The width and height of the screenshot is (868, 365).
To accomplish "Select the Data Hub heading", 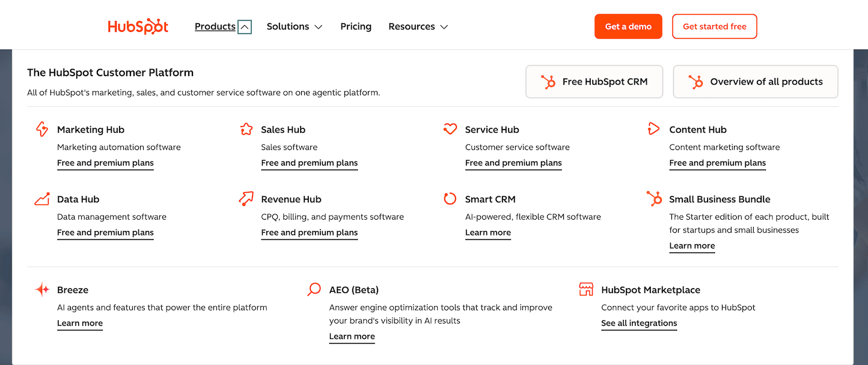I will (78, 199).
